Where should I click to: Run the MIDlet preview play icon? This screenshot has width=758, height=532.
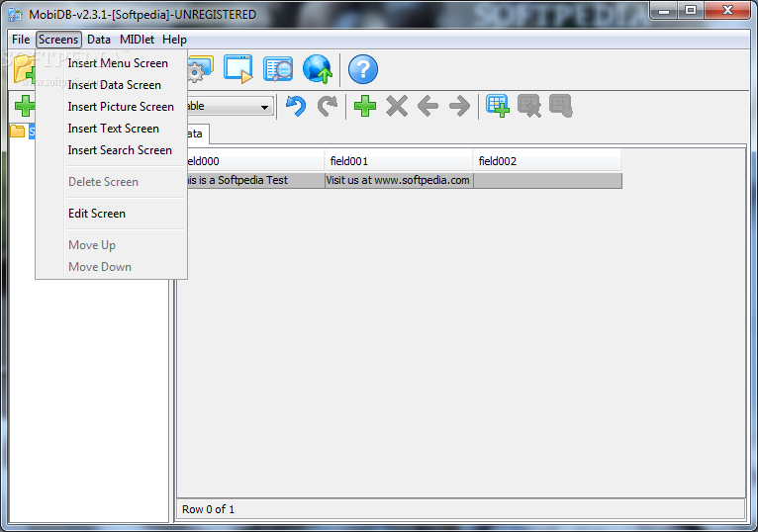pos(238,69)
